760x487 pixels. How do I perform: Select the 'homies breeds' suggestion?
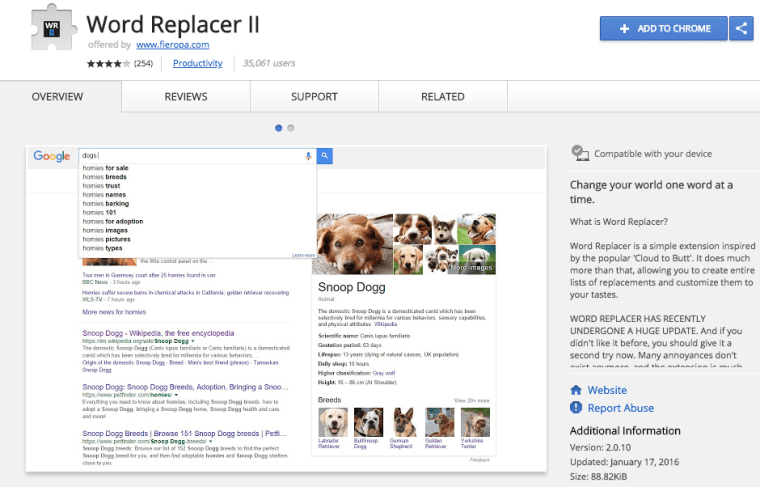coord(104,177)
